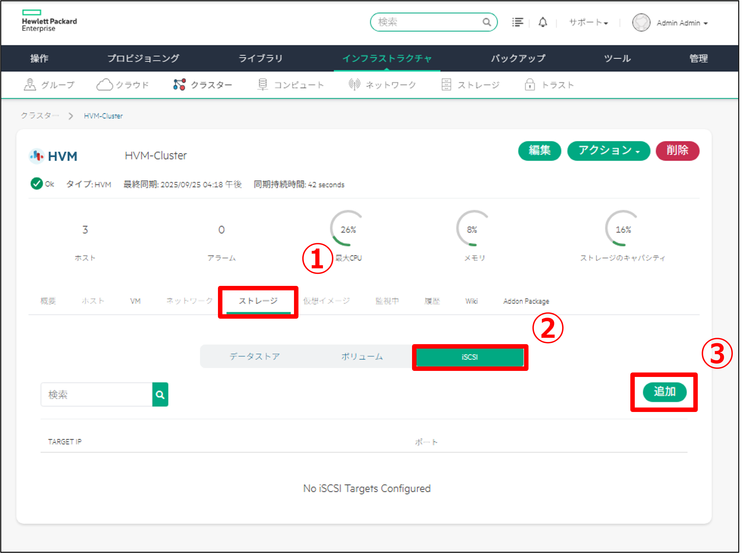Open the サポート dropdown menu
This screenshot has width=756, height=553.
[x=588, y=22]
